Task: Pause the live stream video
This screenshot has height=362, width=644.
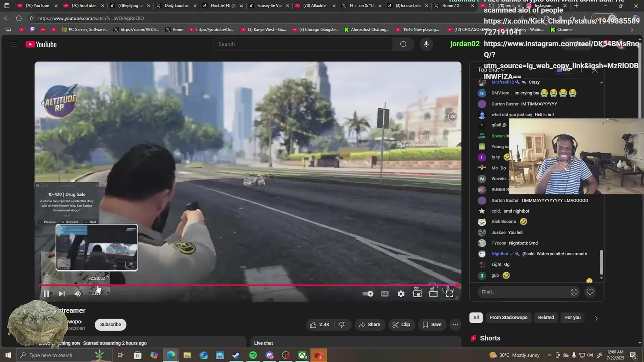Action: (46, 294)
